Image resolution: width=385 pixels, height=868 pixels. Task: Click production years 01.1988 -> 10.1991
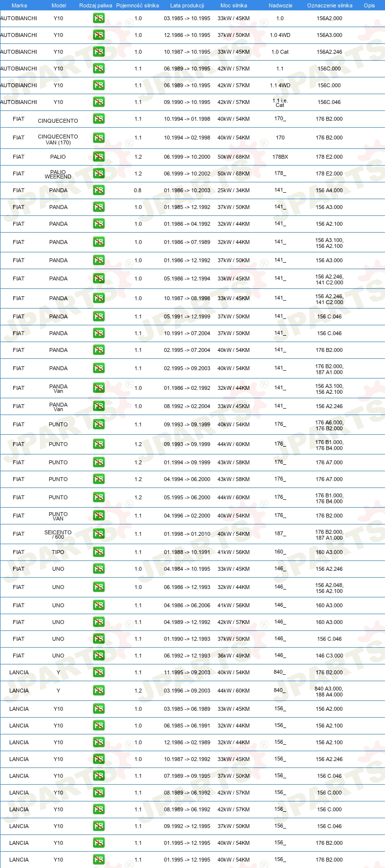pos(187,552)
